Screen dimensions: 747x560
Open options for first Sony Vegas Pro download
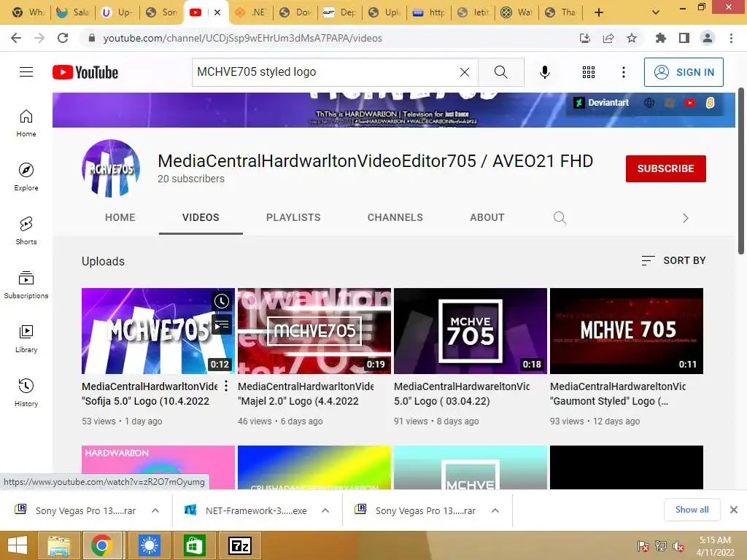click(x=155, y=510)
